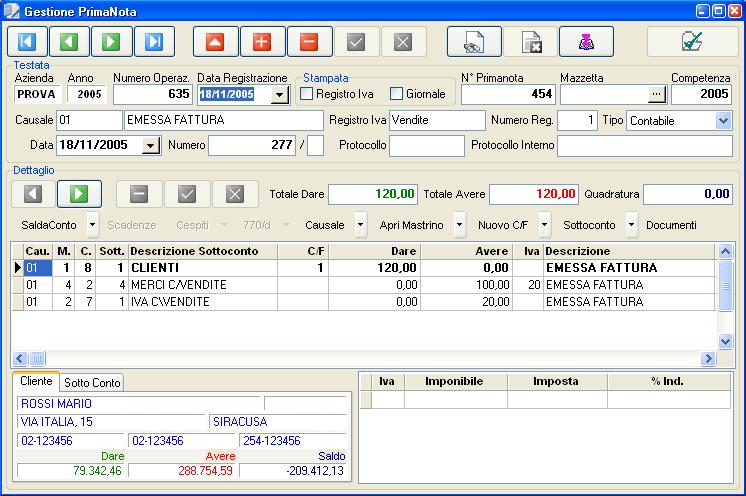Click the red up-triangle edit button
Viewport: 746px width, 496px height.
215,42
